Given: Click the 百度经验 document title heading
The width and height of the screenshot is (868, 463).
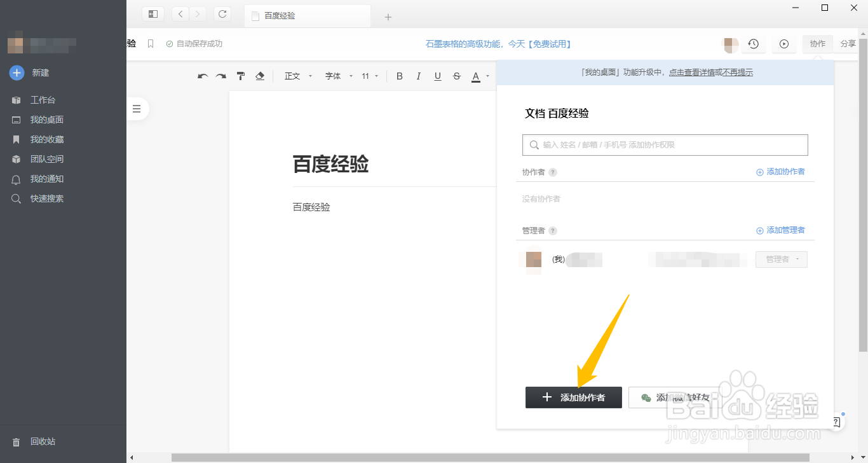Looking at the screenshot, I should click(x=330, y=164).
